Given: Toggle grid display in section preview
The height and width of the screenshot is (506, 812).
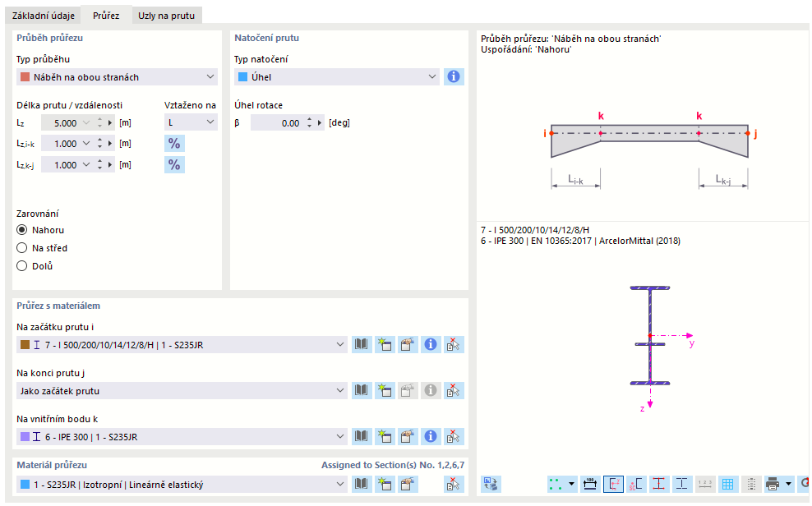Looking at the screenshot, I should 727,485.
